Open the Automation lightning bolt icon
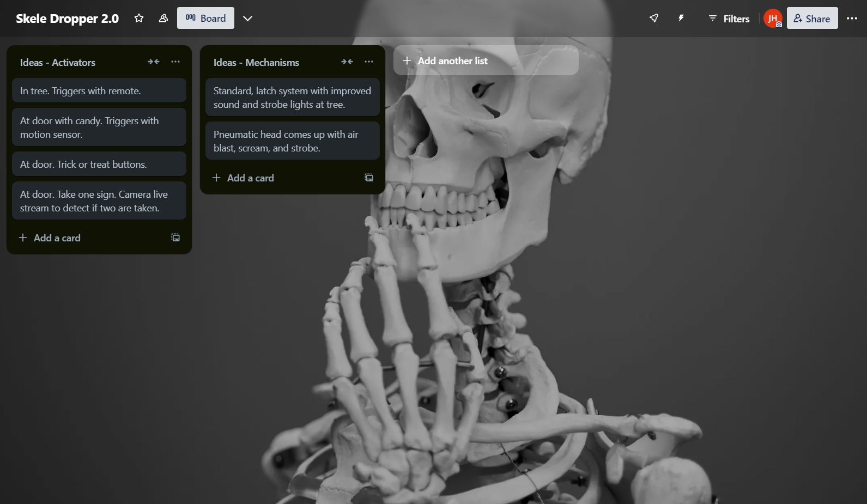Screen dimensions: 867x504 pyautogui.click(x=681, y=18)
